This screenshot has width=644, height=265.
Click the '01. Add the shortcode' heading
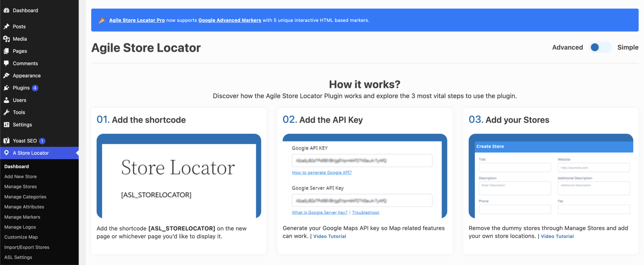pyautogui.click(x=141, y=120)
